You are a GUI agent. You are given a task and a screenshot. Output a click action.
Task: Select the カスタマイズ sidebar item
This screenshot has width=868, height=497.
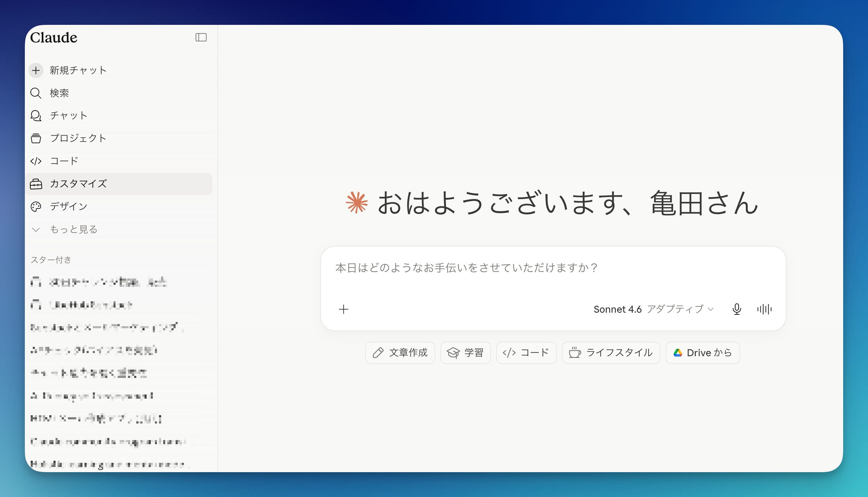(x=119, y=184)
